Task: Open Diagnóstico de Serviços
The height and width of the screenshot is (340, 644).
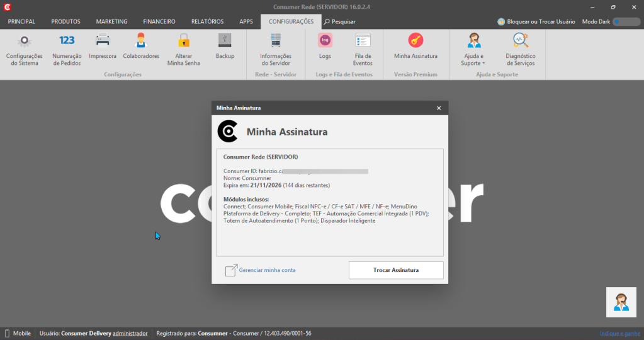Action: click(521, 49)
